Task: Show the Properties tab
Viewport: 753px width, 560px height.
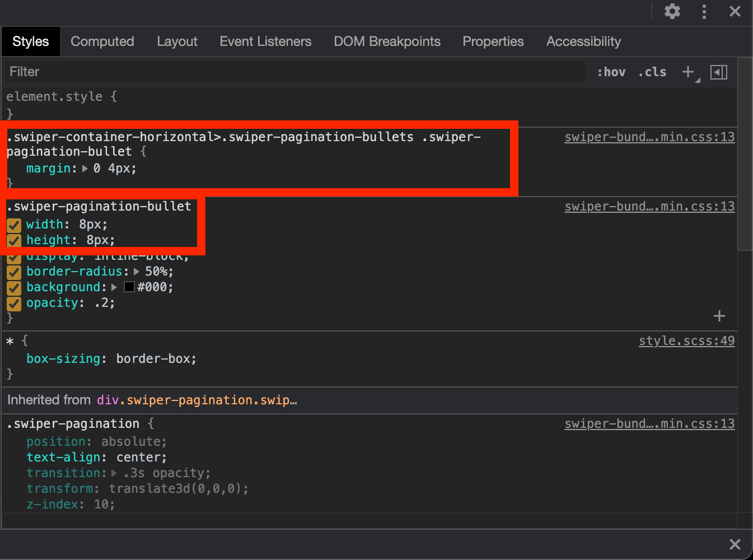Action: [x=493, y=41]
